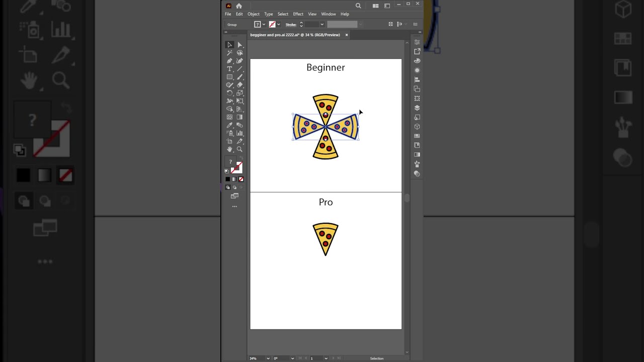Open the Edit menu
The image size is (644, 362).
pyautogui.click(x=239, y=14)
